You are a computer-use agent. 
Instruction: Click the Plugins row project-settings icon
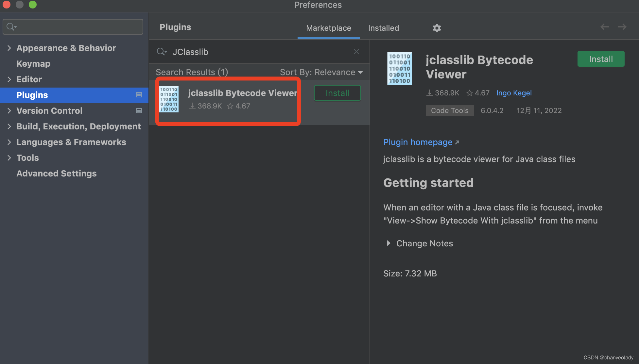click(139, 95)
